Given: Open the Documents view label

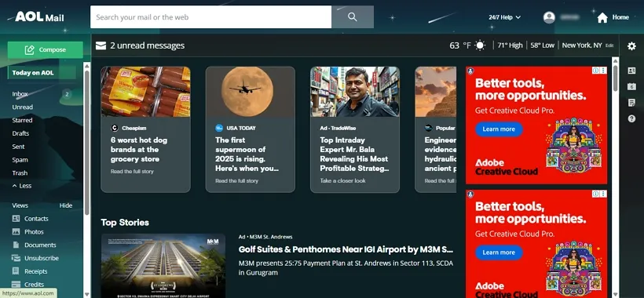Looking at the screenshot, I should click(40, 245).
